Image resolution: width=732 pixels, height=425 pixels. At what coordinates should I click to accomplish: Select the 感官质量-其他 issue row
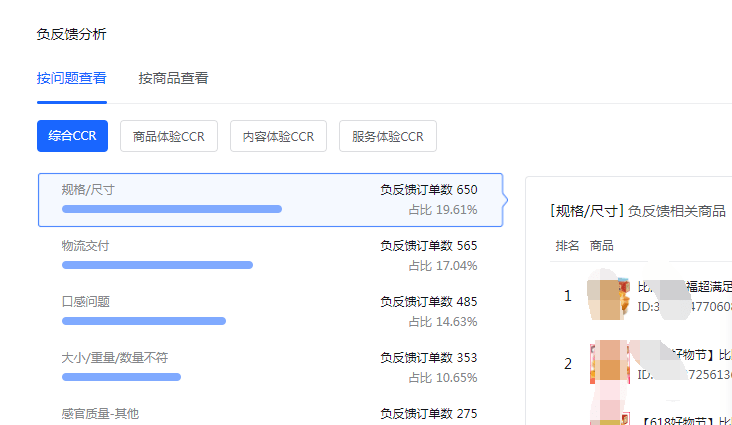tap(270, 414)
